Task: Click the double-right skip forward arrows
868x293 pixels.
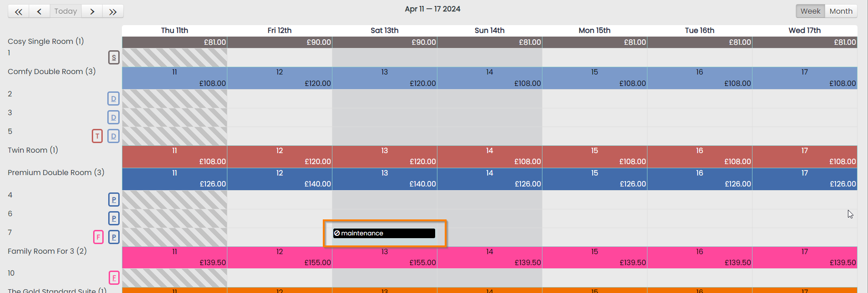Action: (x=113, y=11)
